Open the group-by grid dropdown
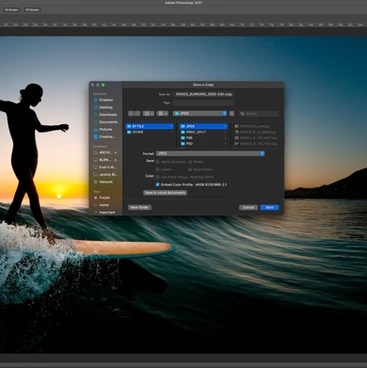 click(x=163, y=114)
